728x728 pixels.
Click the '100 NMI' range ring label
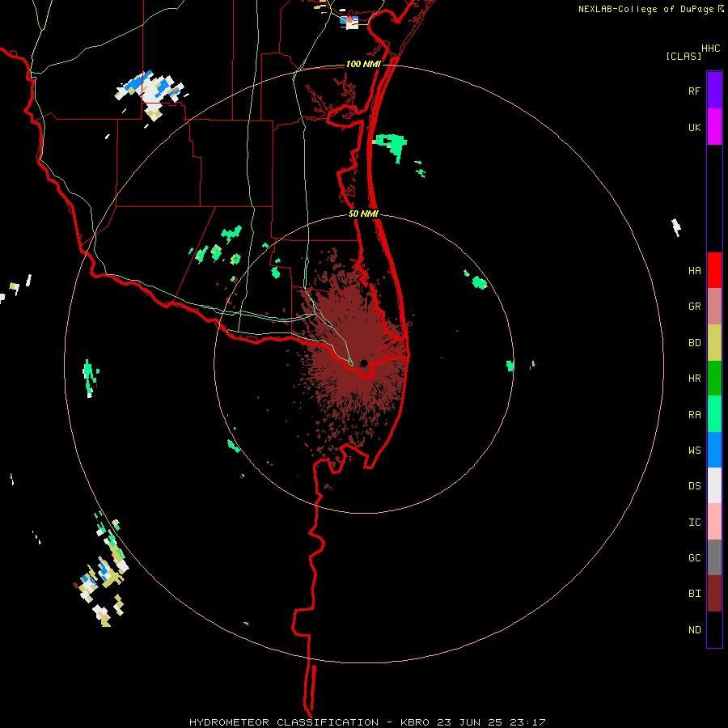(x=363, y=64)
